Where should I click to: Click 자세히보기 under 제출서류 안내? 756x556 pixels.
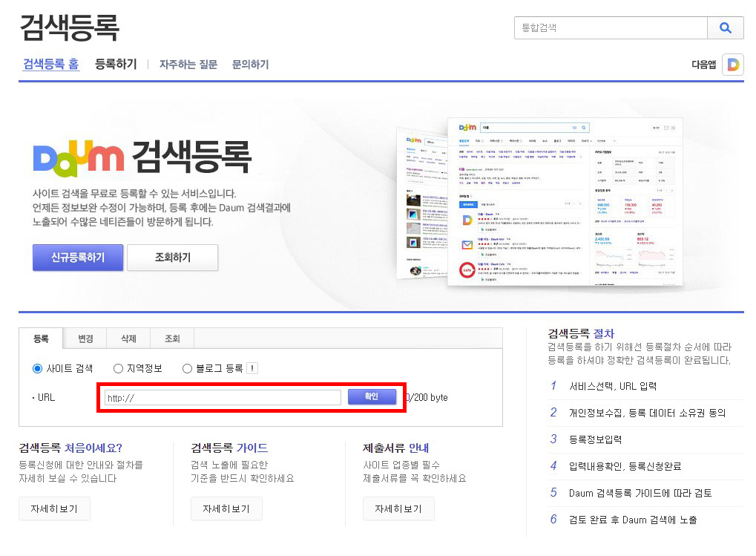398,508
